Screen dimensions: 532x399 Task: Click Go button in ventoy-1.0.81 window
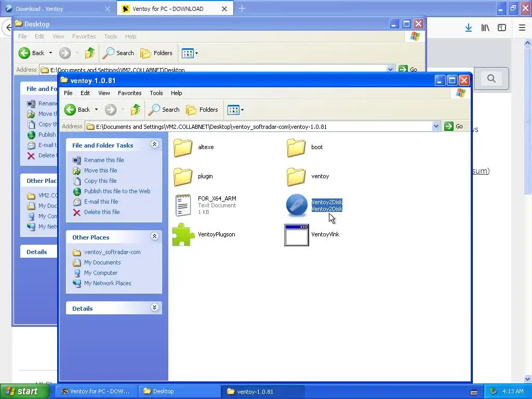(x=454, y=126)
